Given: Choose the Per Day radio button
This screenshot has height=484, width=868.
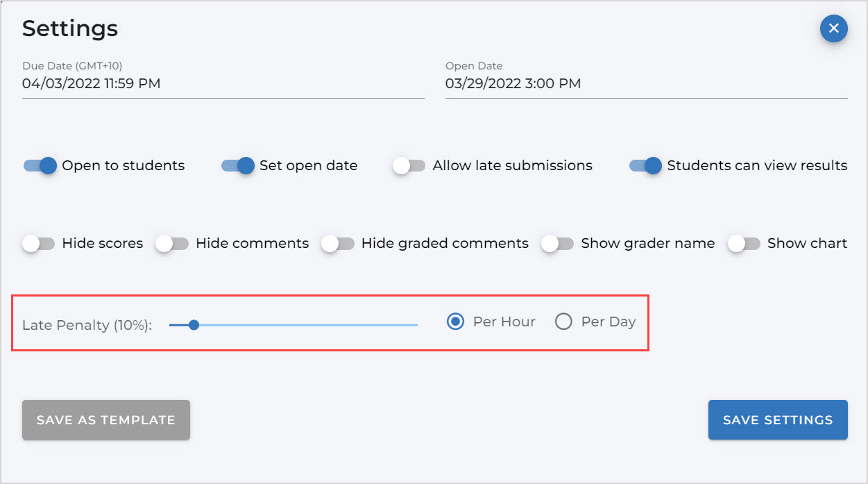Looking at the screenshot, I should 563,322.
